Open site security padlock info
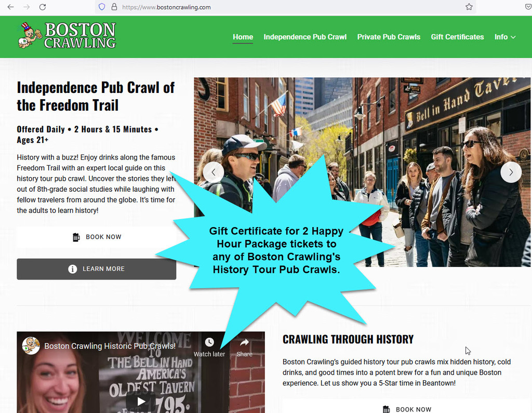Screen dimensions: 532x413 coord(114,7)
